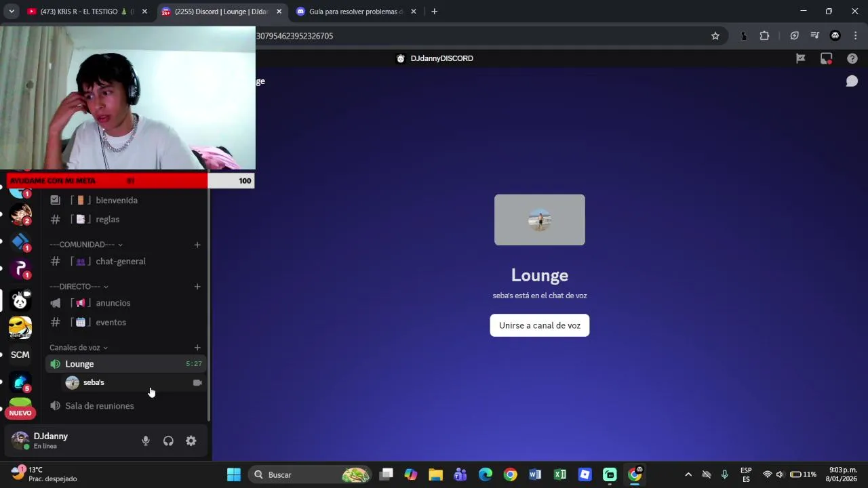868x488 pixels.
Task: Open Chrome three-dot menu
Action: coord(855,36)
